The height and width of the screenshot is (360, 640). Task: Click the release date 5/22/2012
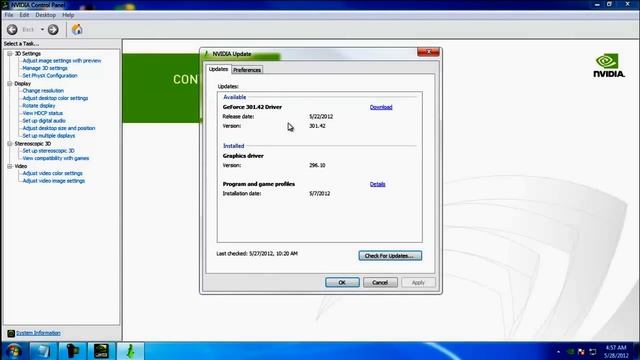[321, 116]
